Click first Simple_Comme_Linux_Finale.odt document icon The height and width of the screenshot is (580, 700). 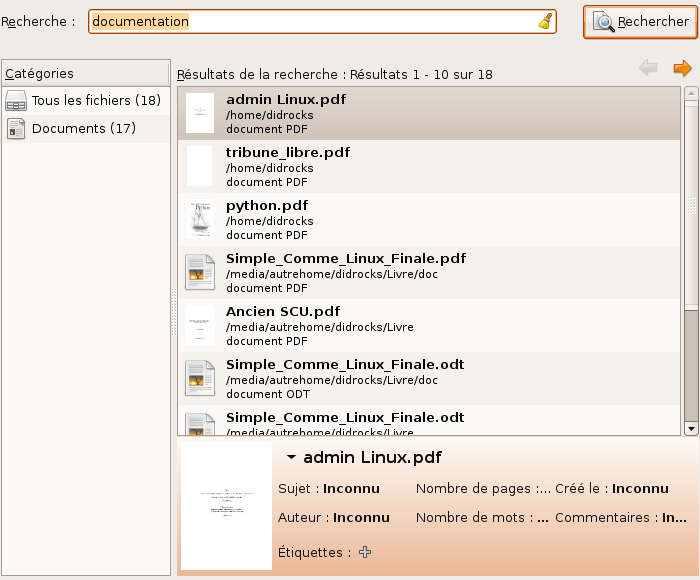(x=200, y=378)
